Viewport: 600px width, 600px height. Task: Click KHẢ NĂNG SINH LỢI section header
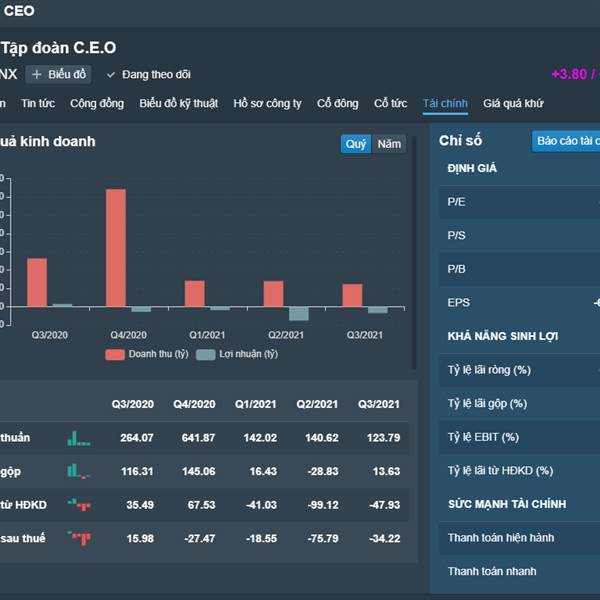pos(503,336)
